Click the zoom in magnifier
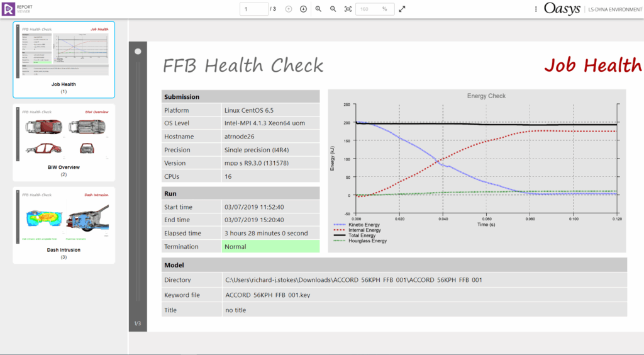Screen dimensions: 644x355 [x=318, y=9]
